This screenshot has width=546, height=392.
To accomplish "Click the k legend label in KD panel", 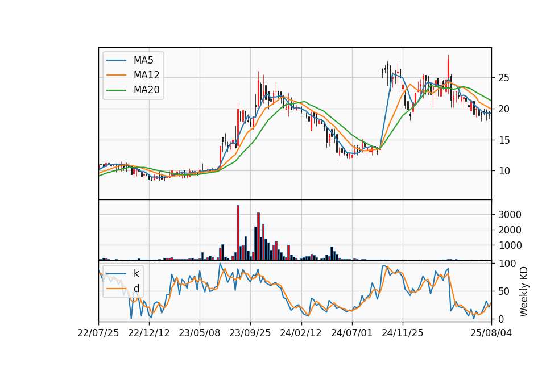I will 136,273.
